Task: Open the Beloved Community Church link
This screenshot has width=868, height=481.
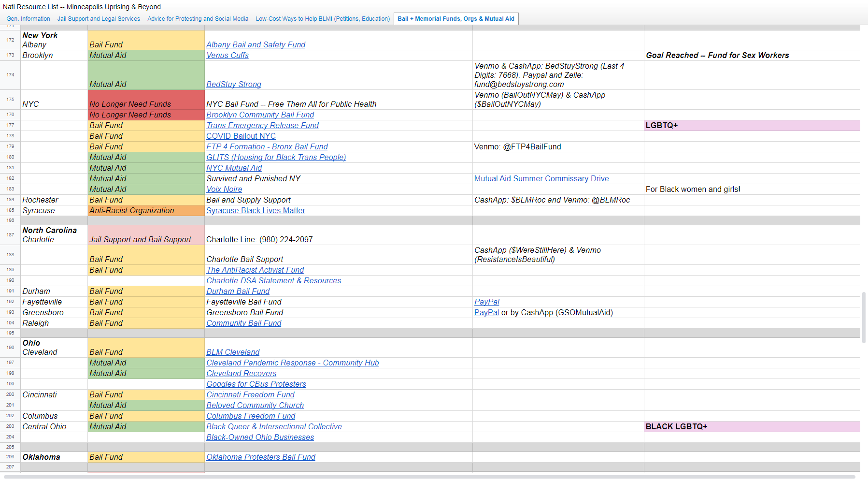Action: pos(256,406)
